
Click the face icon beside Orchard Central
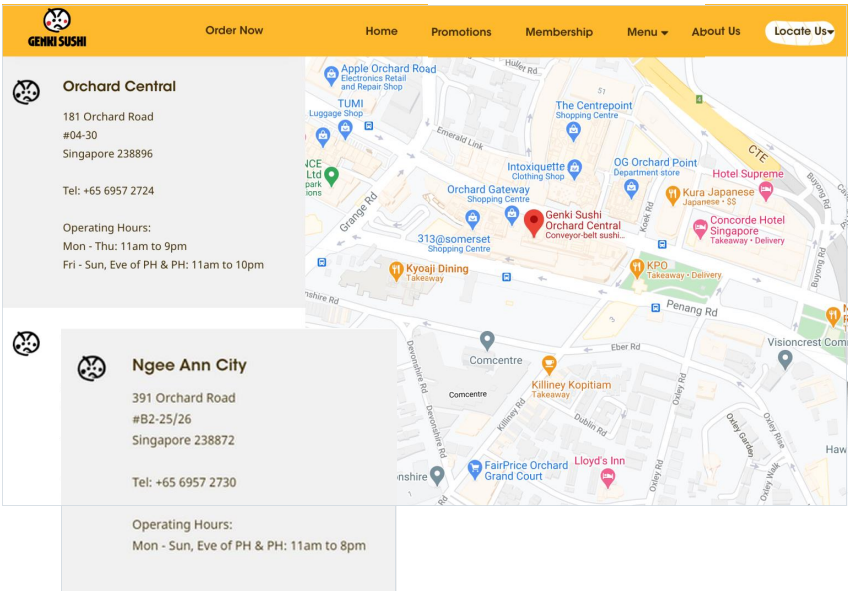point(26,92)
